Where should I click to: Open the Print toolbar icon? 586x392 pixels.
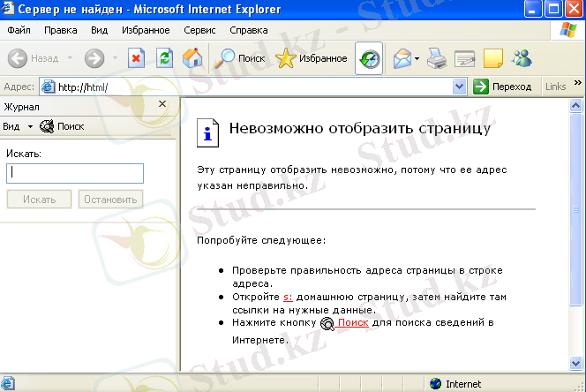pos(438,59)
